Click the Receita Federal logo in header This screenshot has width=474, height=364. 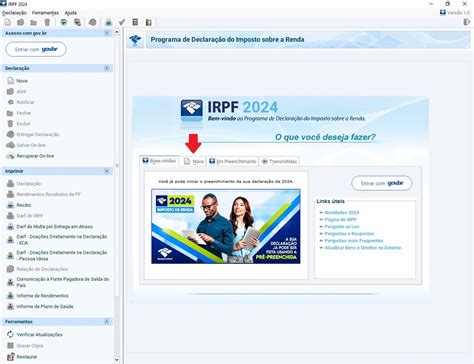click(135, 40)
